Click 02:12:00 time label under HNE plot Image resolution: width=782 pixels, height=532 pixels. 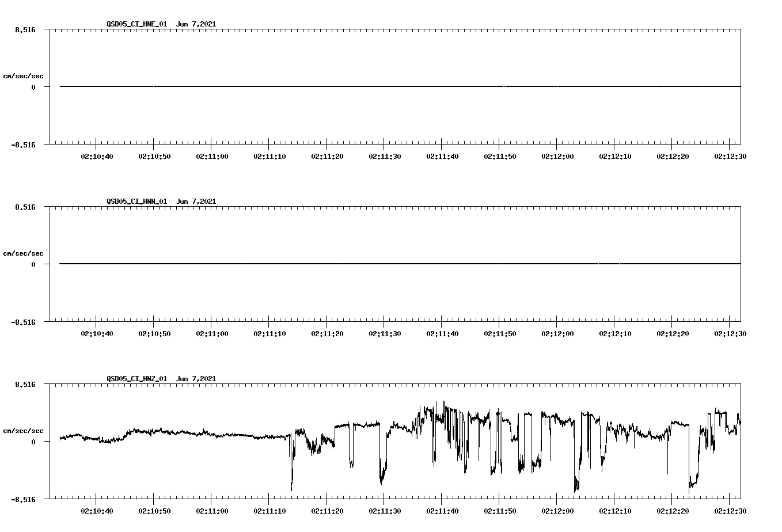[x=557, y=156]
